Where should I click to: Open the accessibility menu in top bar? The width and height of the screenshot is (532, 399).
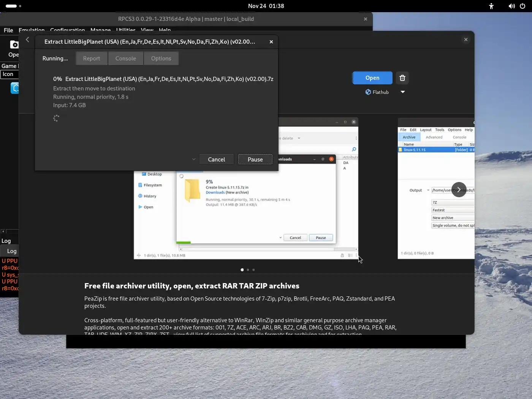pos(491,6)
